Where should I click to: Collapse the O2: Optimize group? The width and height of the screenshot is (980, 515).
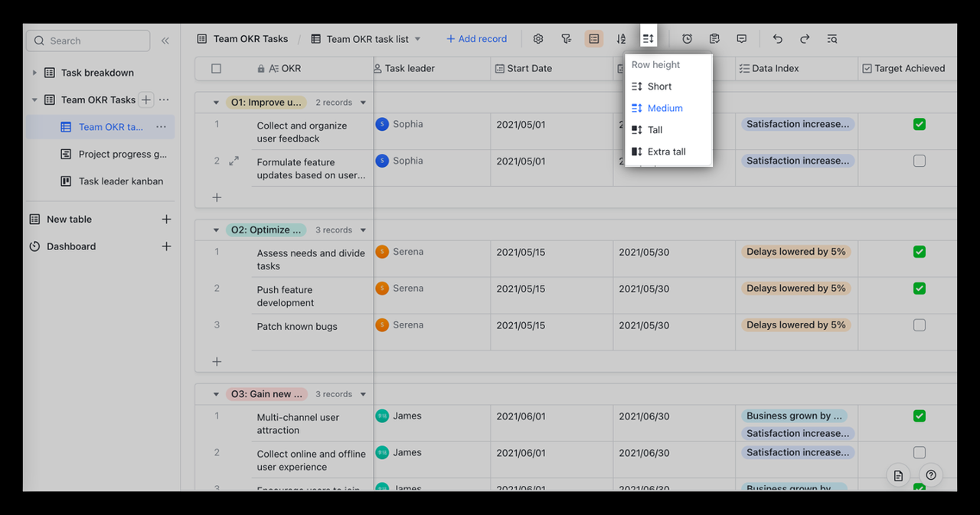pyautogui.click(x=216, y=230)
